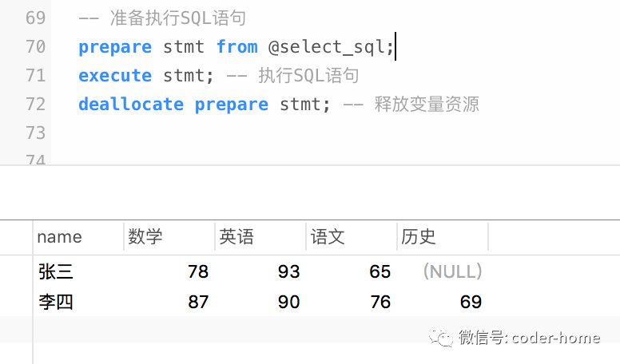Click the comment 准备执行SQL语句
This screenshot has height=364, width=620.
tap(177, 18)
